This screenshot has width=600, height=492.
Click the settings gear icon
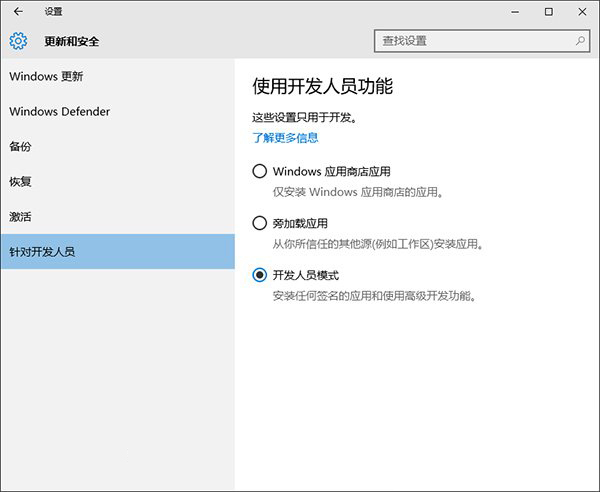pos(18,41)
